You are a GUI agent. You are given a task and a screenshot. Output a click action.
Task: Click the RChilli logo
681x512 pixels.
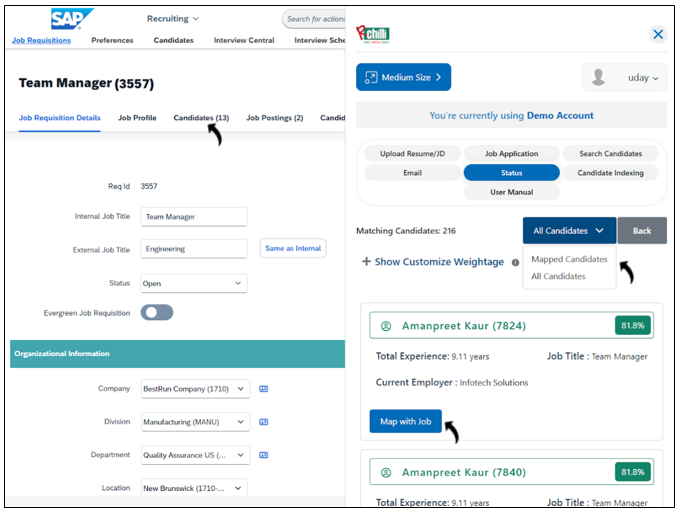(x=373, y=33)
